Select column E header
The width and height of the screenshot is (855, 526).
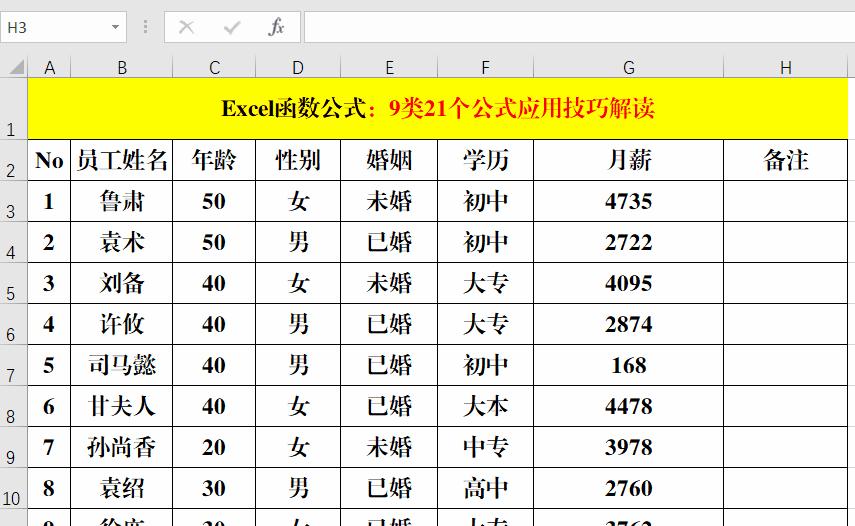(389, 68)
